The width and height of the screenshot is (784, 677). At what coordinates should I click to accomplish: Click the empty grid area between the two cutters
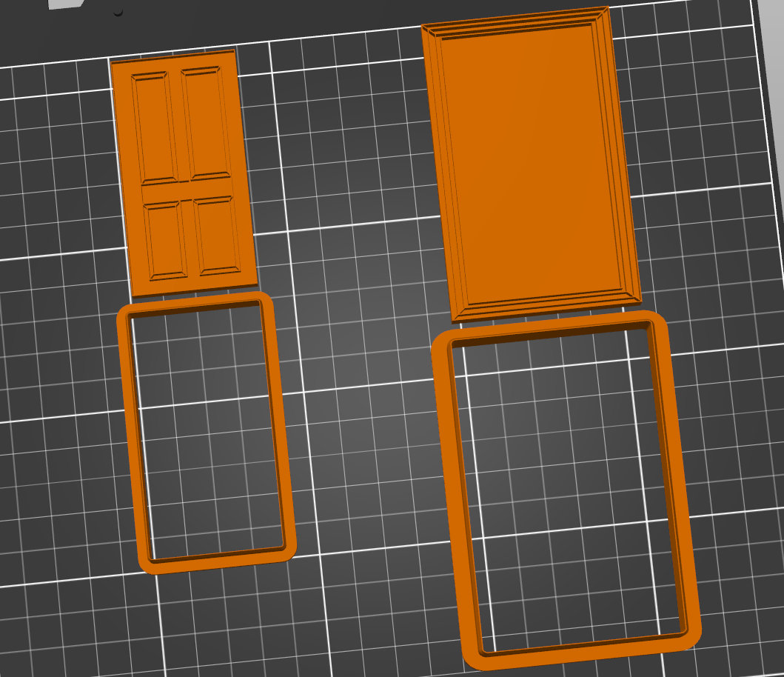(x=363, y=444)
